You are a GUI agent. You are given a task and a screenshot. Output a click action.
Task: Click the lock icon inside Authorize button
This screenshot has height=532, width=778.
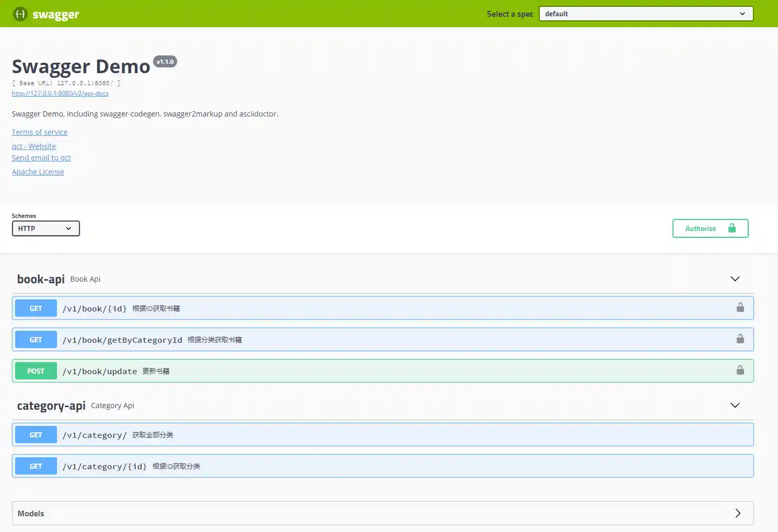(731, 228)
